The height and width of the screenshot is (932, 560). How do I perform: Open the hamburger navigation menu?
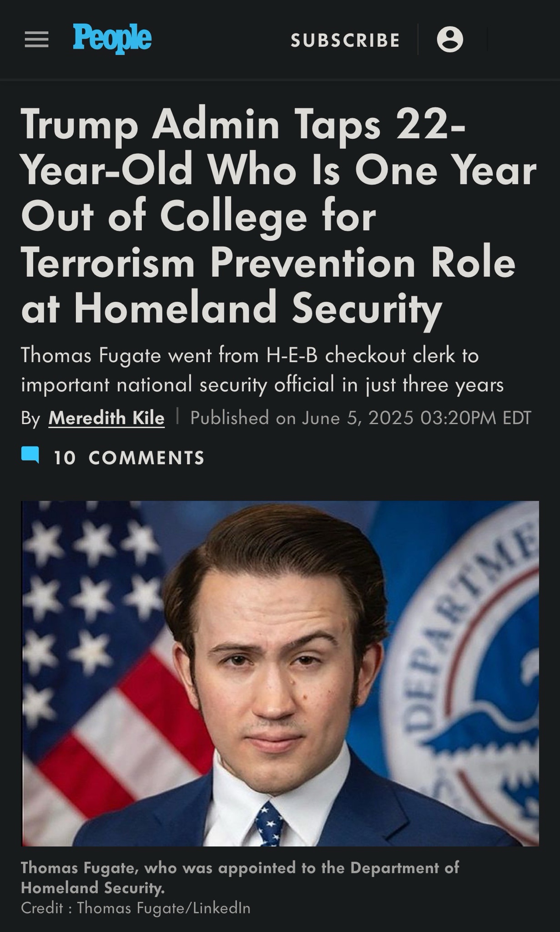36,40
